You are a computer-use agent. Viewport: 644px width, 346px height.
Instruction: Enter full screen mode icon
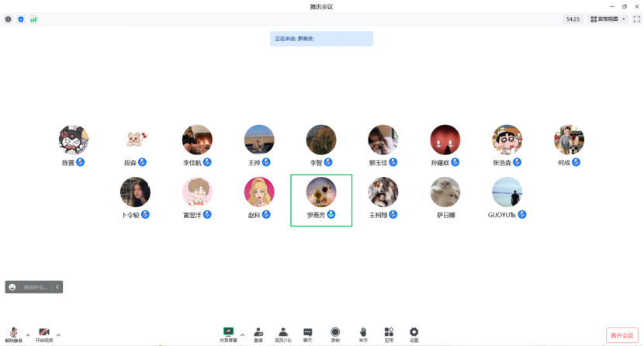[x=636, y=19]
